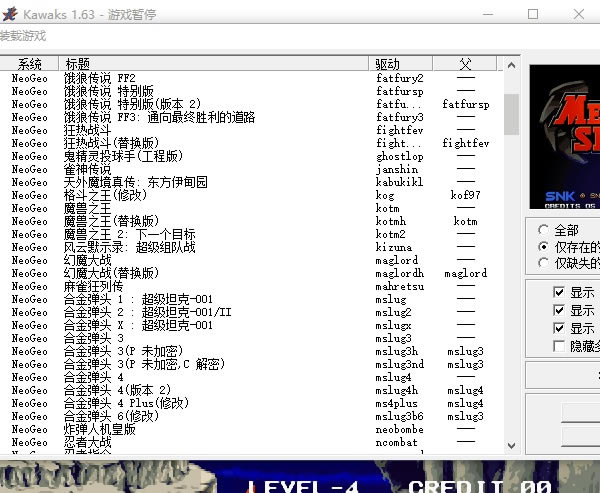Click the game list scroll down arrow

pos(511,446)
